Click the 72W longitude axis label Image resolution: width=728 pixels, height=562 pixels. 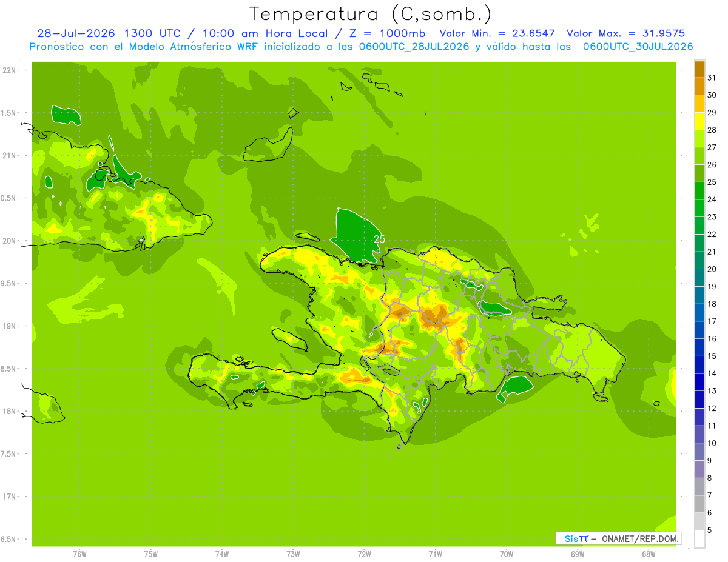(x=364, y=554)
